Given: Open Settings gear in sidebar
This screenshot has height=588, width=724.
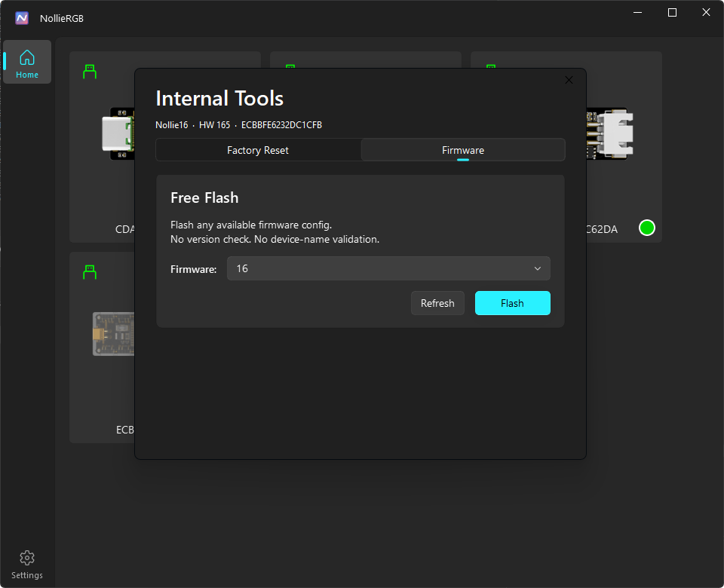Looking at the screenshot, I should (27, 565).
